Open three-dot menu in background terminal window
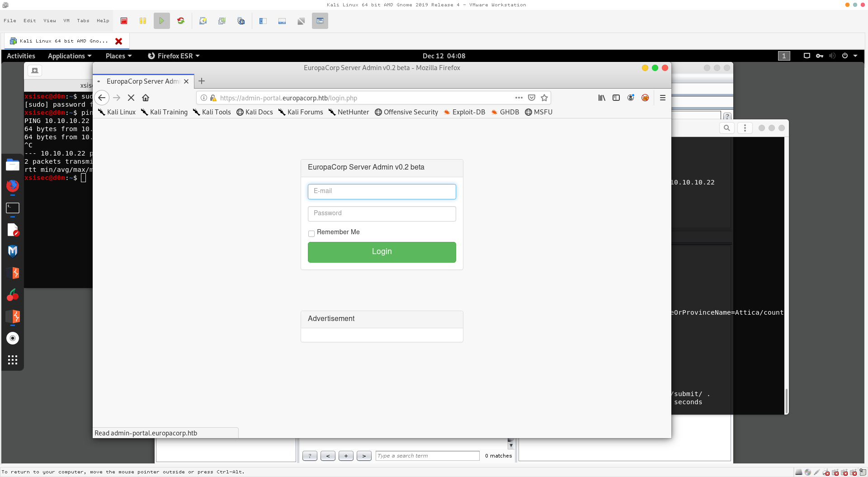 (x=745, y=128)
